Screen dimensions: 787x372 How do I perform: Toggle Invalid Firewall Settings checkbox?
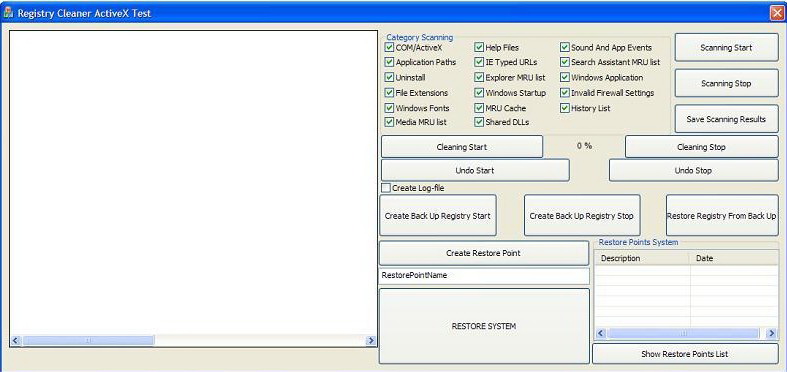tap(565, 93)
